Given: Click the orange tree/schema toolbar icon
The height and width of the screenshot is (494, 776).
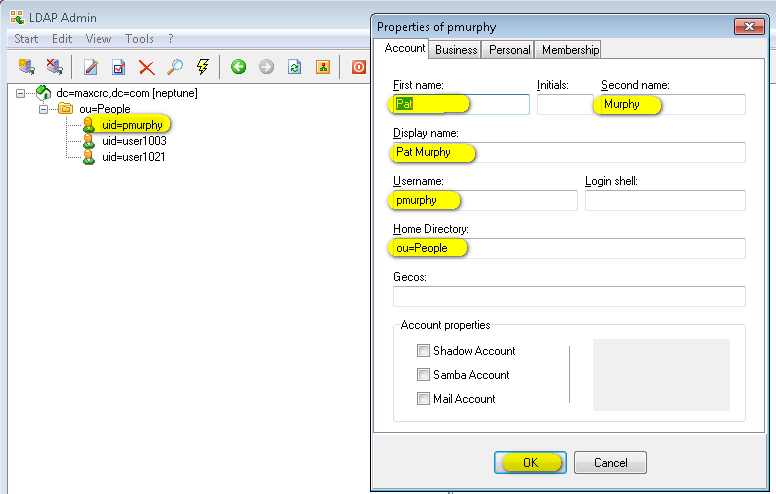Looking at the screenshot, I should point(323,66).
